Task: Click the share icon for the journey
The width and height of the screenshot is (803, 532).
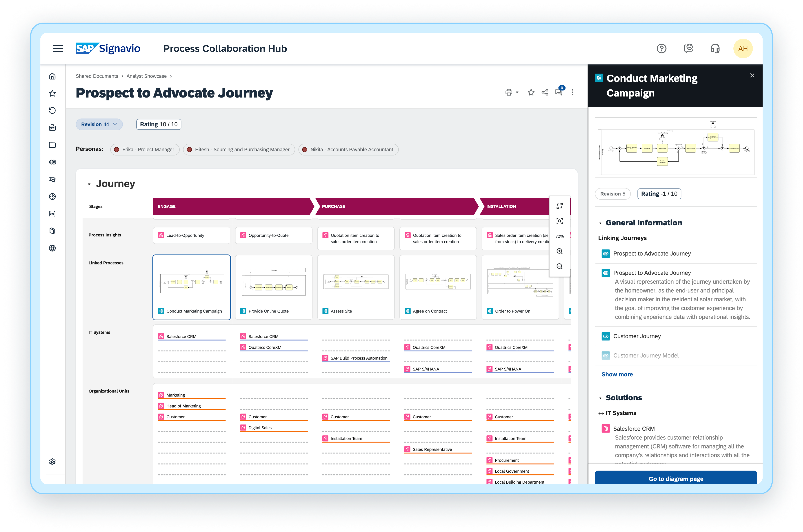Action: (545, 92)
